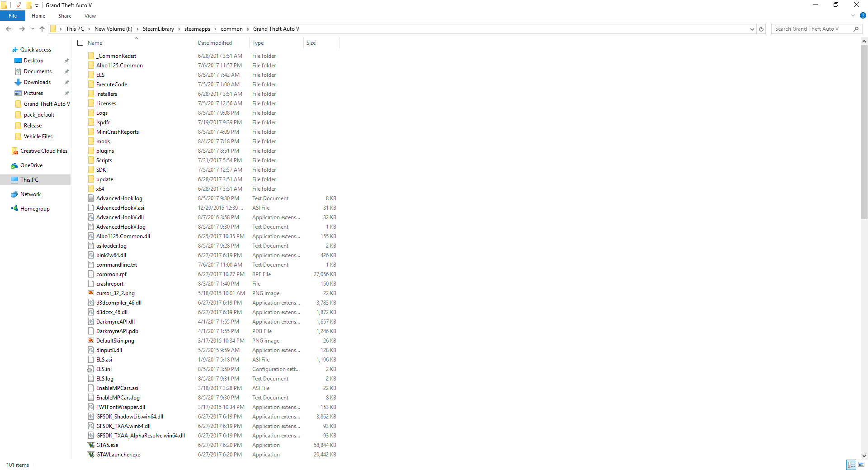Expand the steamapps breadcrumb chevron

[x=215, y=29]
